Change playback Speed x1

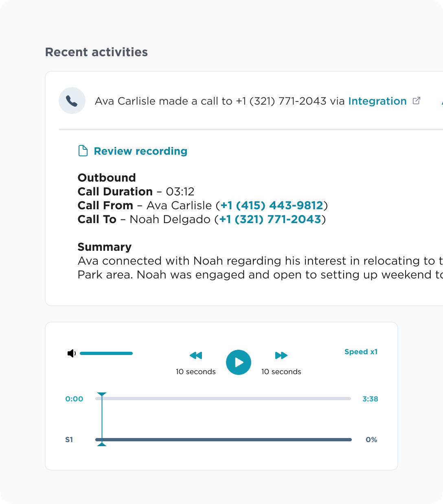(x=361, y=352)
